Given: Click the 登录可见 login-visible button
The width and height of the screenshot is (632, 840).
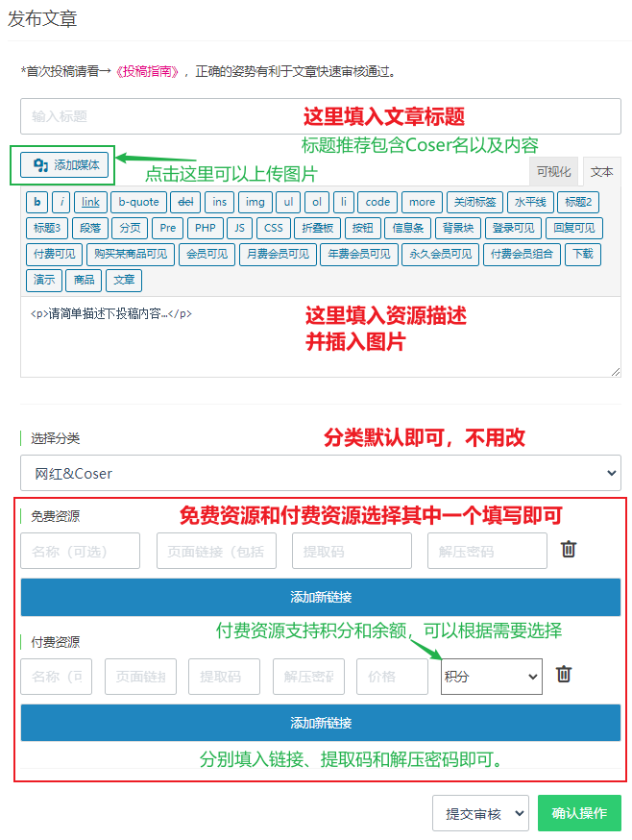Looking at the screenshot, I should click(513, 228).
